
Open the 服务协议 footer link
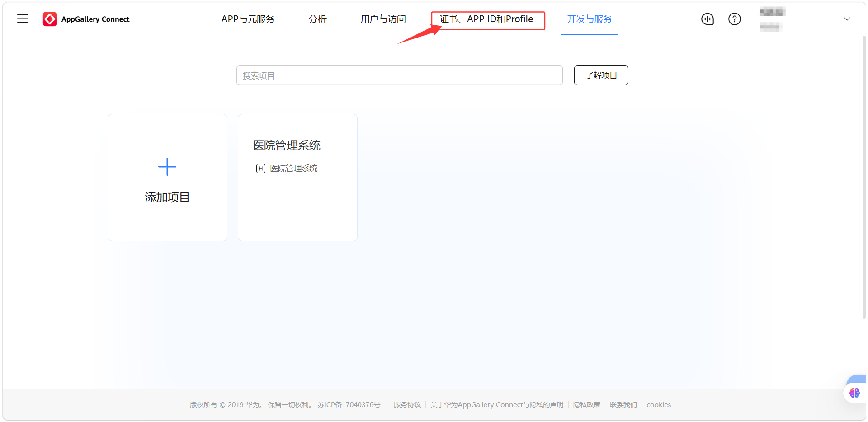pos(407,405)
